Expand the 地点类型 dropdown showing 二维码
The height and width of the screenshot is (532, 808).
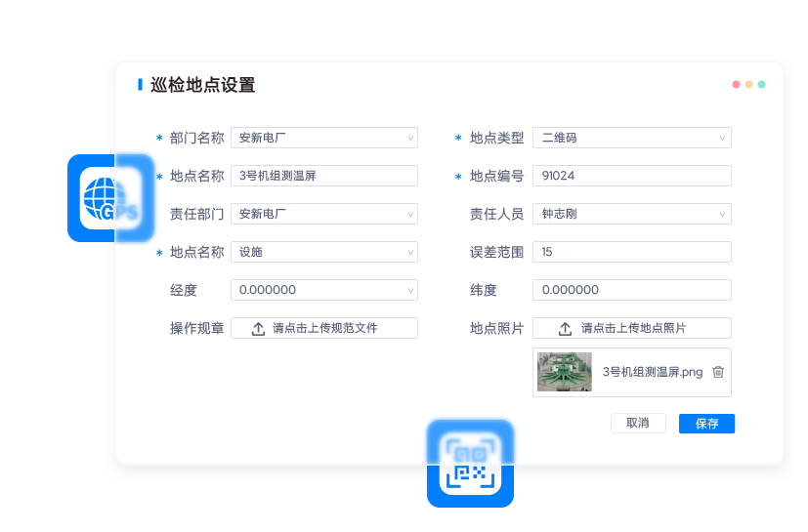pyautogui.click(x=631, y=139)
